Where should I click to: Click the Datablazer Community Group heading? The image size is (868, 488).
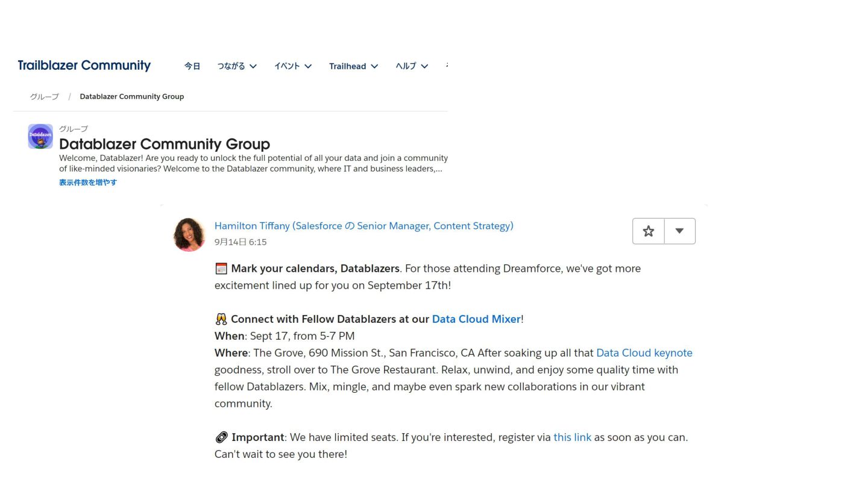165,144
